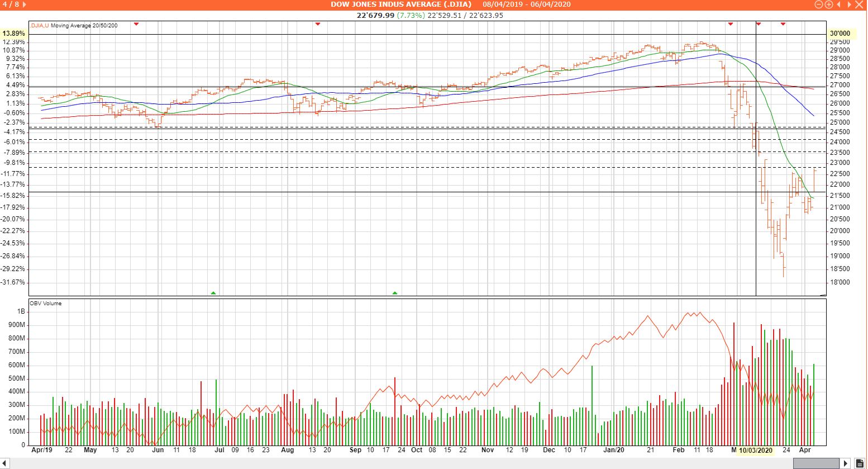The width and height of the screenshot is (868, 469).
Task: Click the Nov date axis label
Action: click(488, 450)
